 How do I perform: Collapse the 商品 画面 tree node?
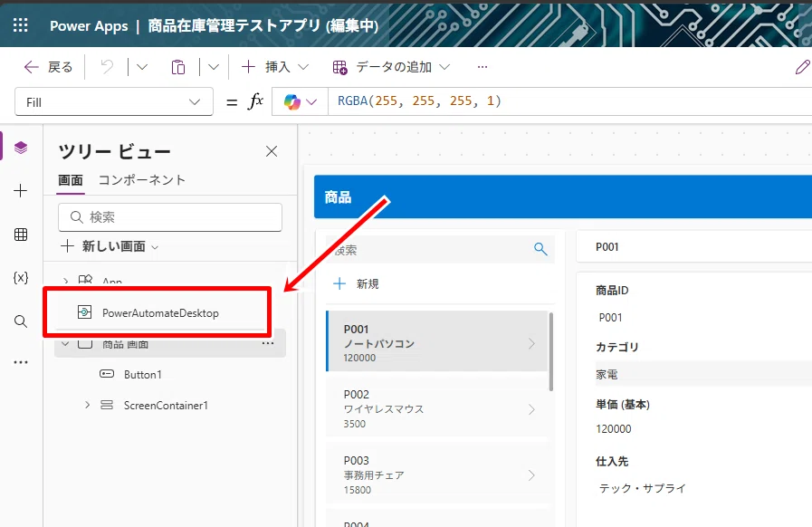click(65, 343)
